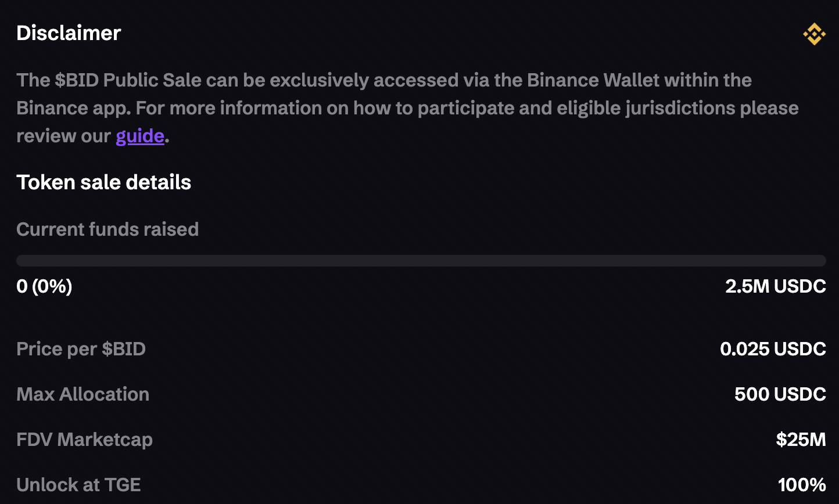This screenshot has height=504, width=839.
Task: Click the 0.025 USDC price value
Action: 773,349
